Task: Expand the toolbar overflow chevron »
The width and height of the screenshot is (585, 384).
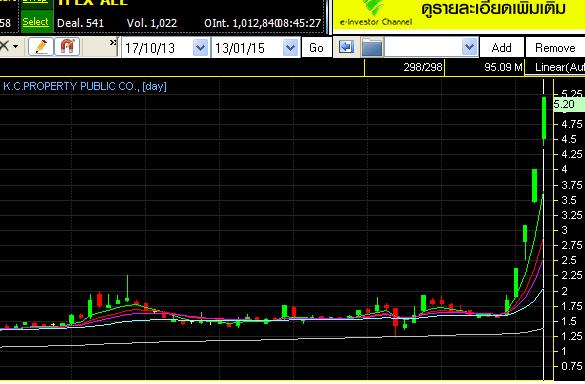Action: (113, 43)
